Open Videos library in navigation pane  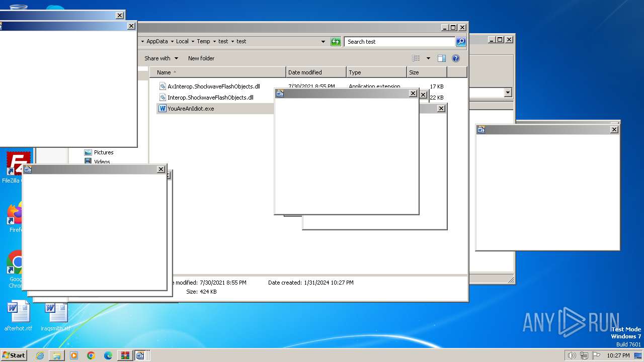click(x=97, y=161)
